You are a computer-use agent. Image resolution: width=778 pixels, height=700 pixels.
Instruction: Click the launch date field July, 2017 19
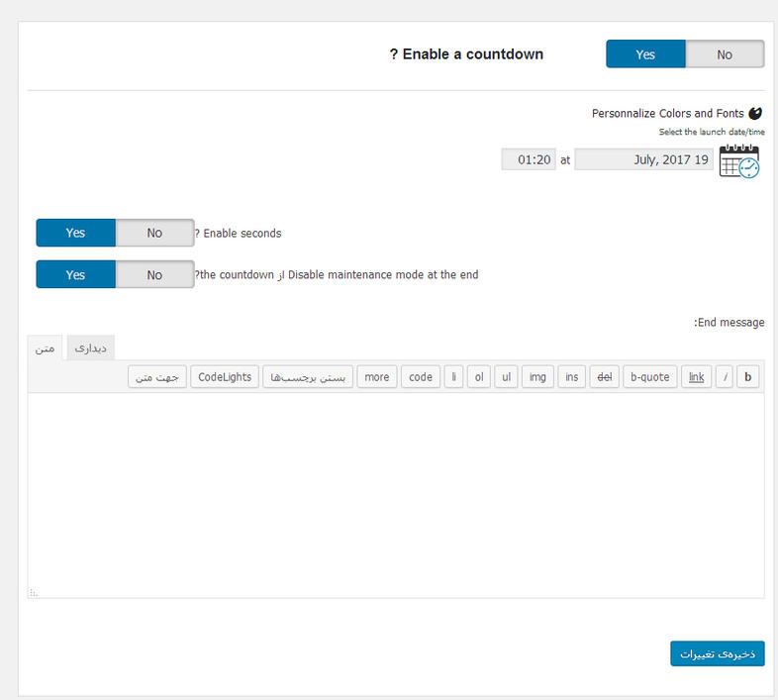[x=643, y=159]
